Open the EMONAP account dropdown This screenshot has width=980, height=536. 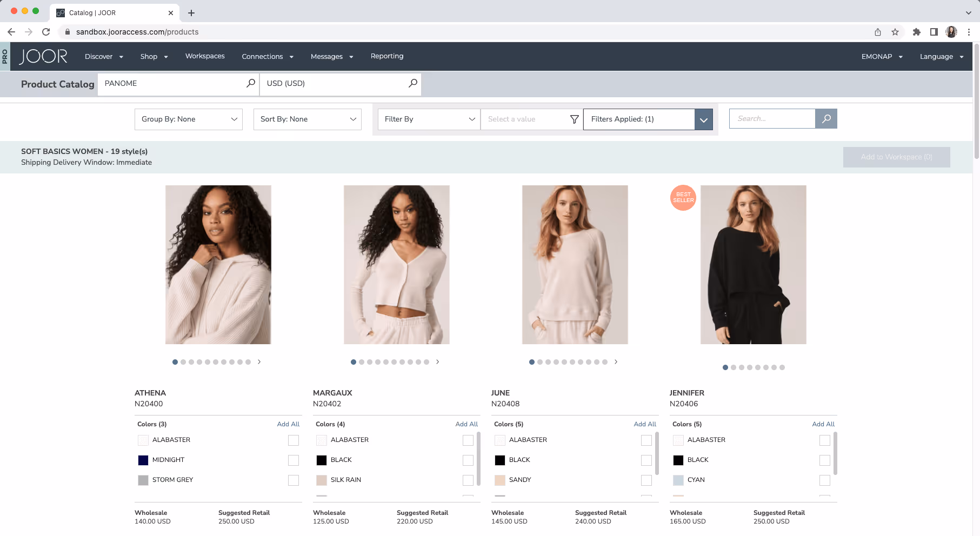click(882, 56)
